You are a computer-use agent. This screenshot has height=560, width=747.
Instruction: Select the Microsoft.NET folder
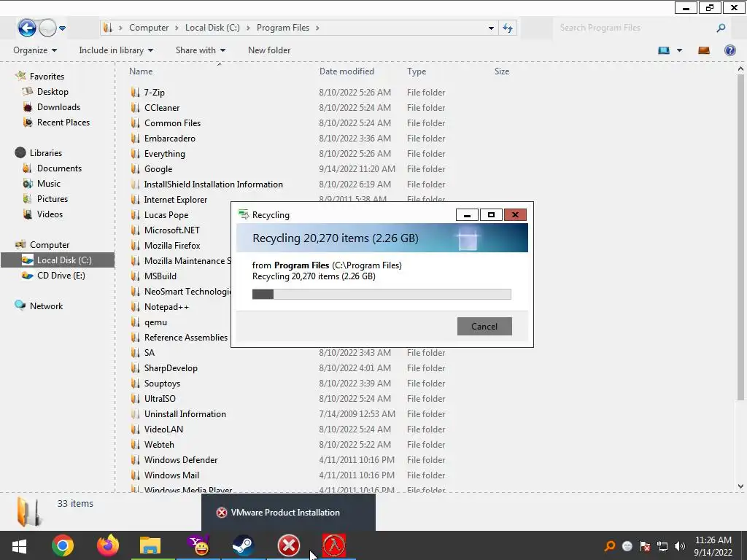coord(172,230)
